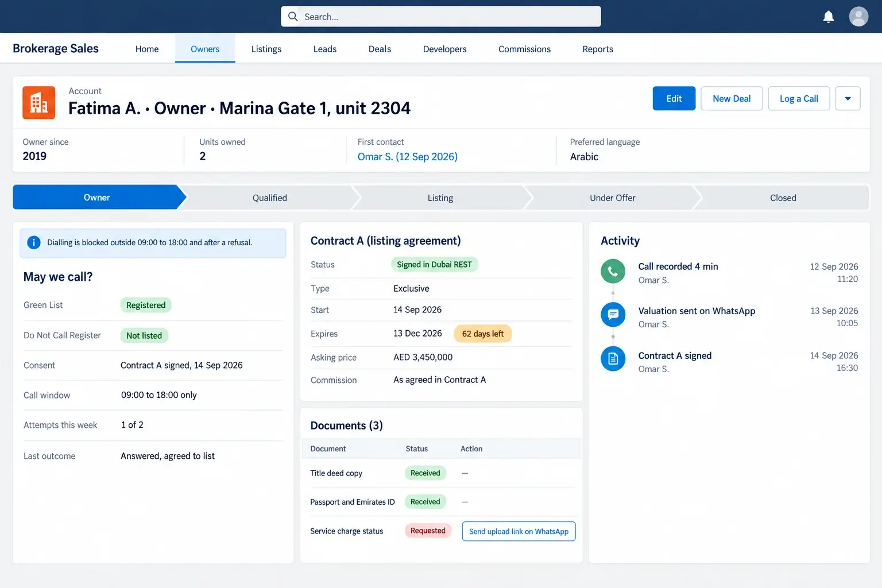
Task: Select the Under Offer stage
Action: (613, 198)
